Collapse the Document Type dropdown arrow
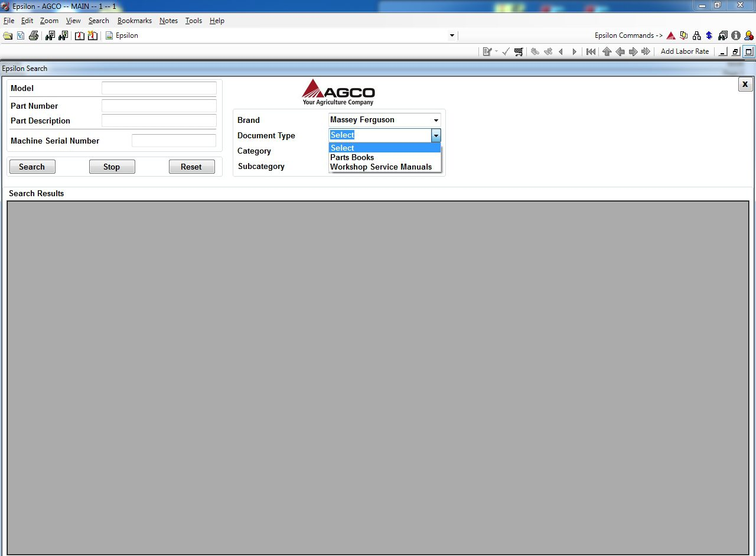Image resolution: width=756 pixels, height=556 pixels. pos(436,135)
